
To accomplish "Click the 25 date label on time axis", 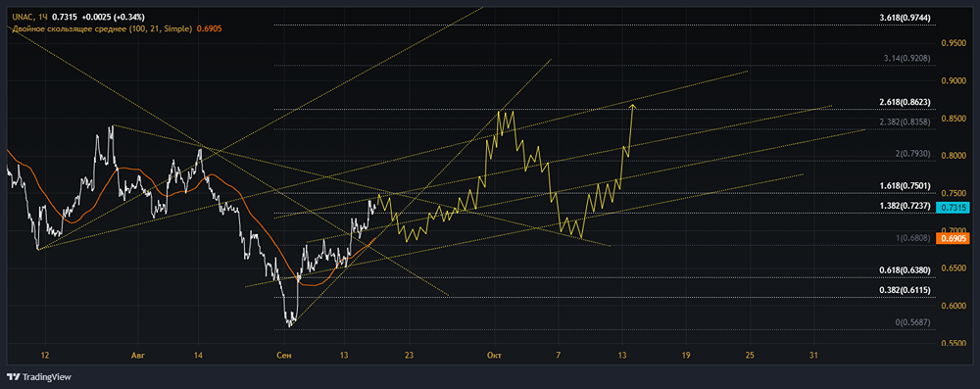I will tap(750, 355).
